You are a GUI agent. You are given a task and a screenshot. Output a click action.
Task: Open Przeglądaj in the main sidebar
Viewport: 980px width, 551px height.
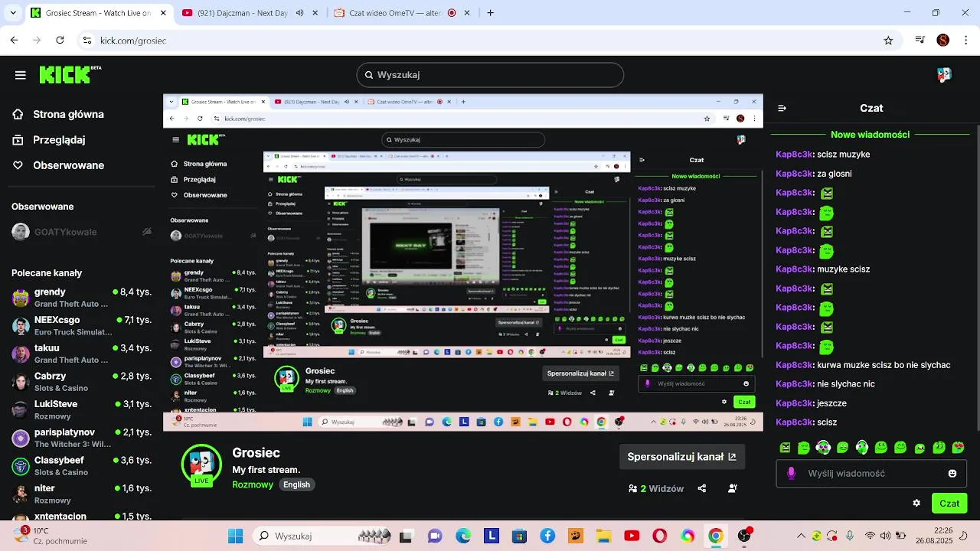[x=49, y=140]
